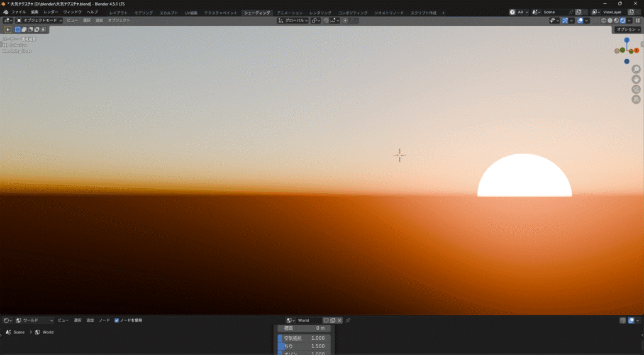The height and width of the screenshot is (355, 644).
Task: Toggle node editor overlay button
Action: point(631,320)
